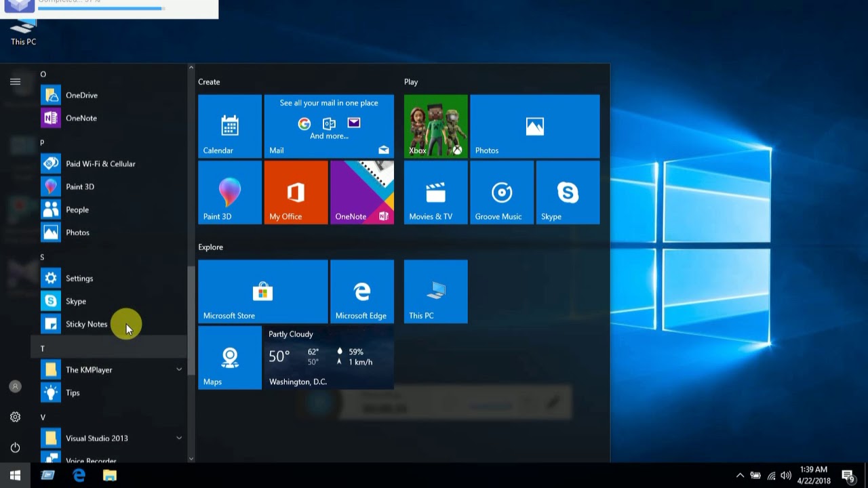Click the Windows Start button
The height and width of the screenshot is (488, 868).
click(15, 476)
